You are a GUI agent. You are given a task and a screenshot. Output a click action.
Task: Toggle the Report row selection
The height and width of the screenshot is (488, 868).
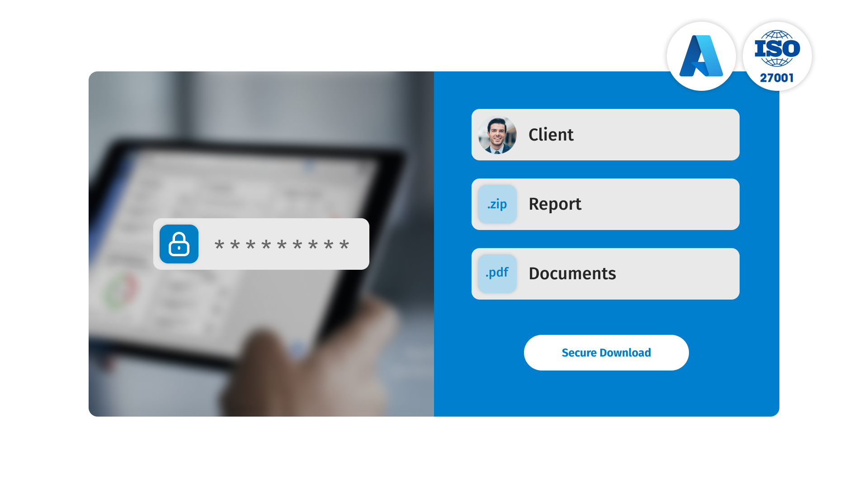(605, 204)
